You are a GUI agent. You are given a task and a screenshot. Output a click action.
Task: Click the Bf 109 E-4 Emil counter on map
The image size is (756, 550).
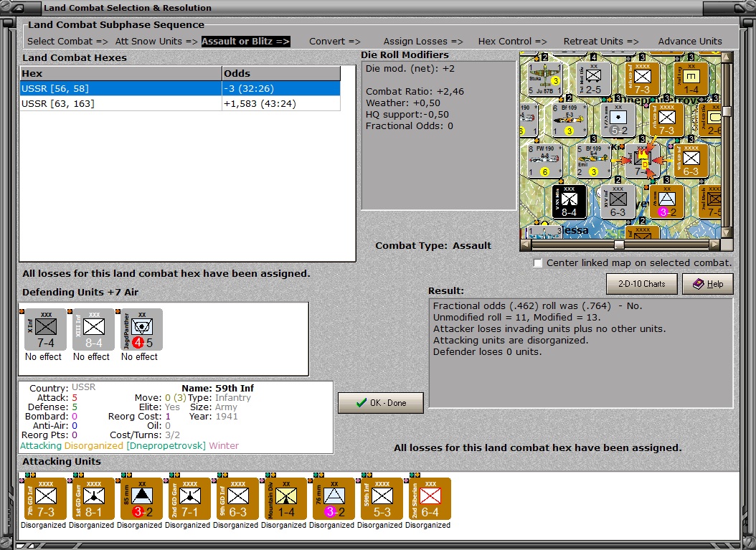point(593,161)
